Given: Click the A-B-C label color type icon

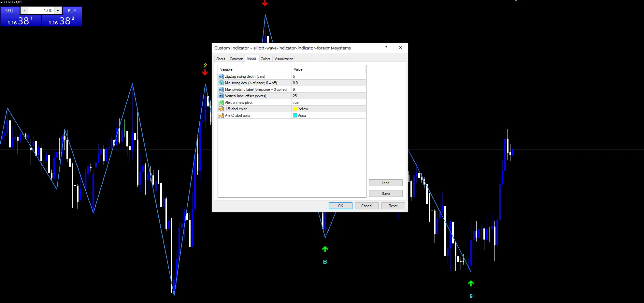Looking at the screenshot, I should pos(221,116).
